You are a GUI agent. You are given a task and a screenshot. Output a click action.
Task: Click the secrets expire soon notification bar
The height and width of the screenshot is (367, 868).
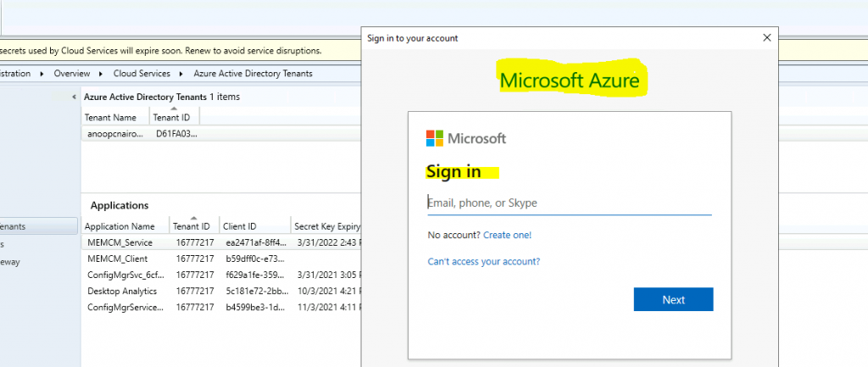[181, 50]
